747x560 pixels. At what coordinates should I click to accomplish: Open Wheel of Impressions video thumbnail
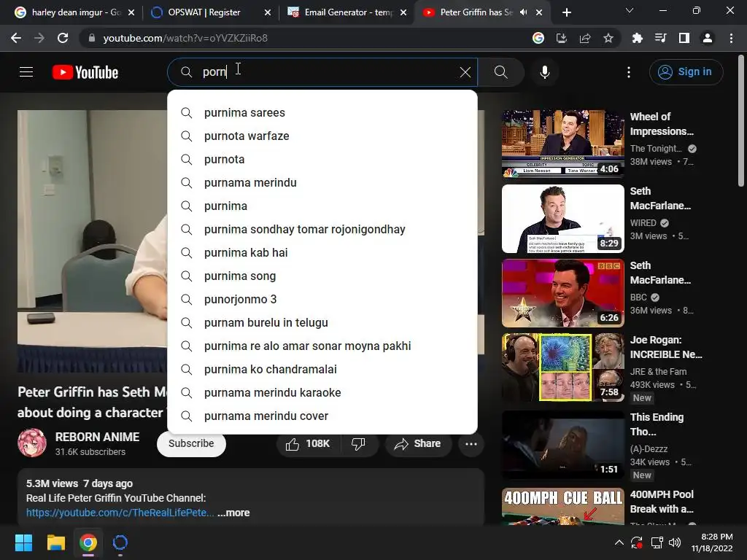pos(562,144)
